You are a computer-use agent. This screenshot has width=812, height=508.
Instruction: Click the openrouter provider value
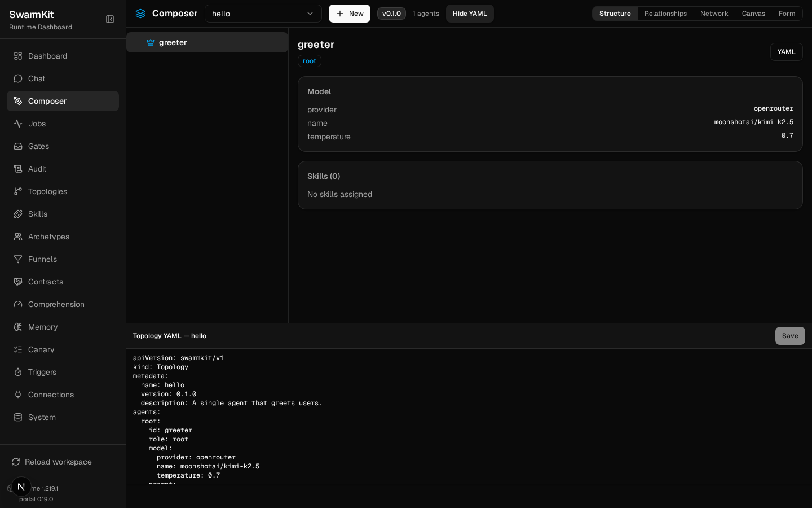773,108
